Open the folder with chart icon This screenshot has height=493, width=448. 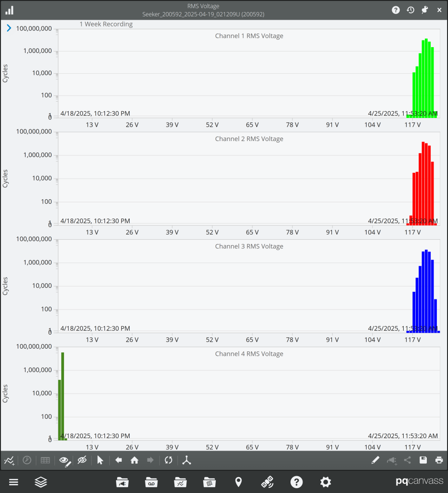180,482
